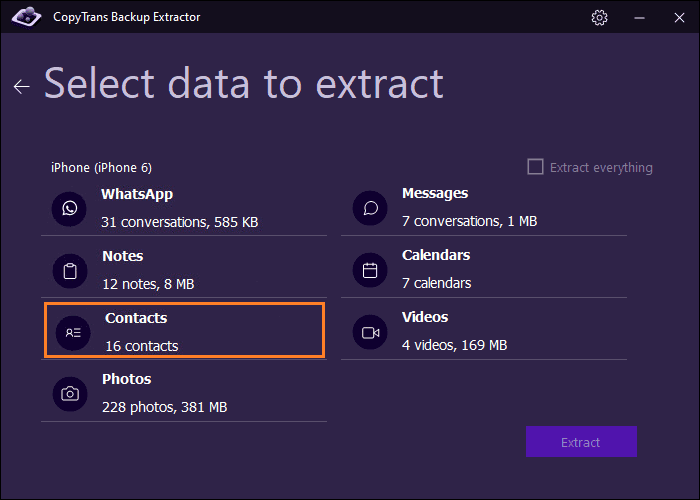Click the 'iPhone (iPhone 6)' device label
The width and height of the screenshot is (700, 500).
coord(101,168)
